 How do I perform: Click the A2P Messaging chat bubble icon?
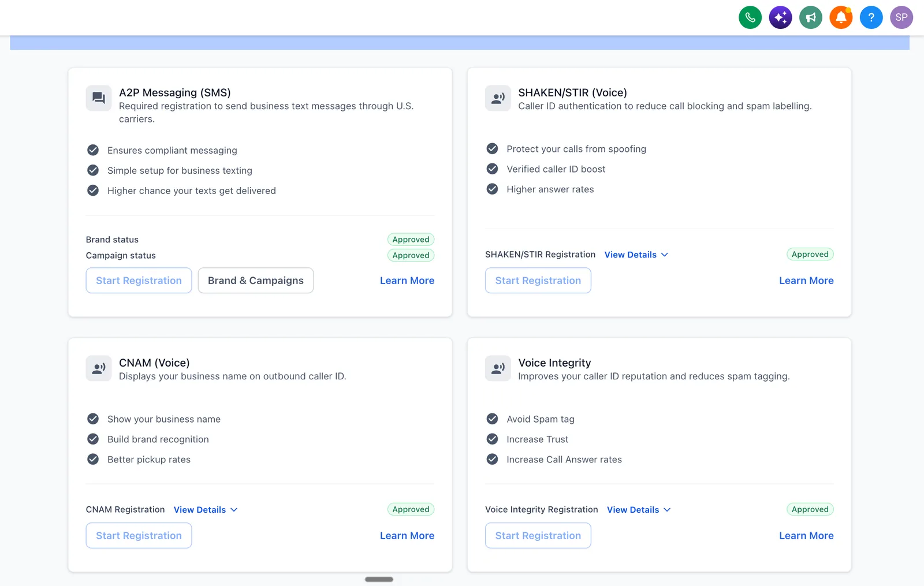[x=99, y=98]
